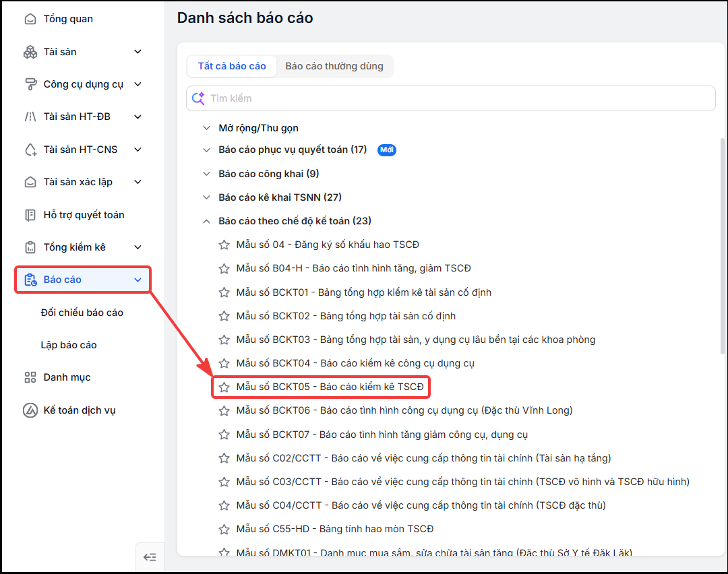Star Mẫu số C04/CCTT report
Image resolution: width=728 pixels, height=574 pixels.
tap(224, 505)
